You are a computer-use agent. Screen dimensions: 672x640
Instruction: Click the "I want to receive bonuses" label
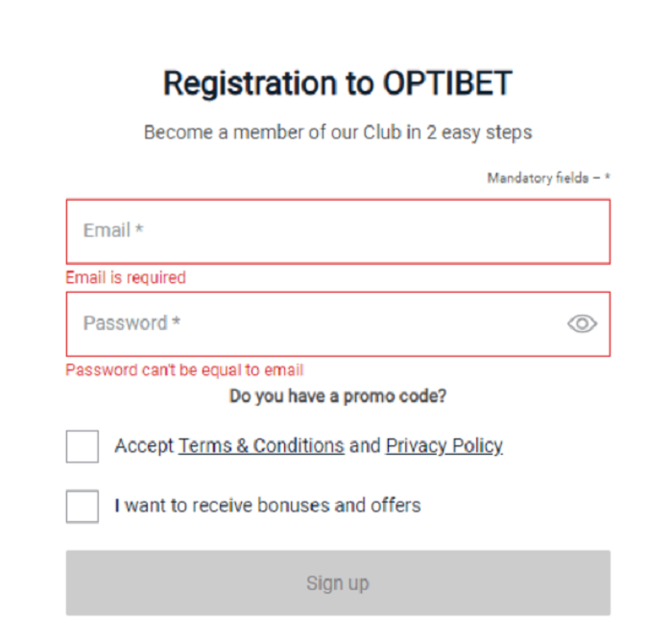tap(268, 506)
